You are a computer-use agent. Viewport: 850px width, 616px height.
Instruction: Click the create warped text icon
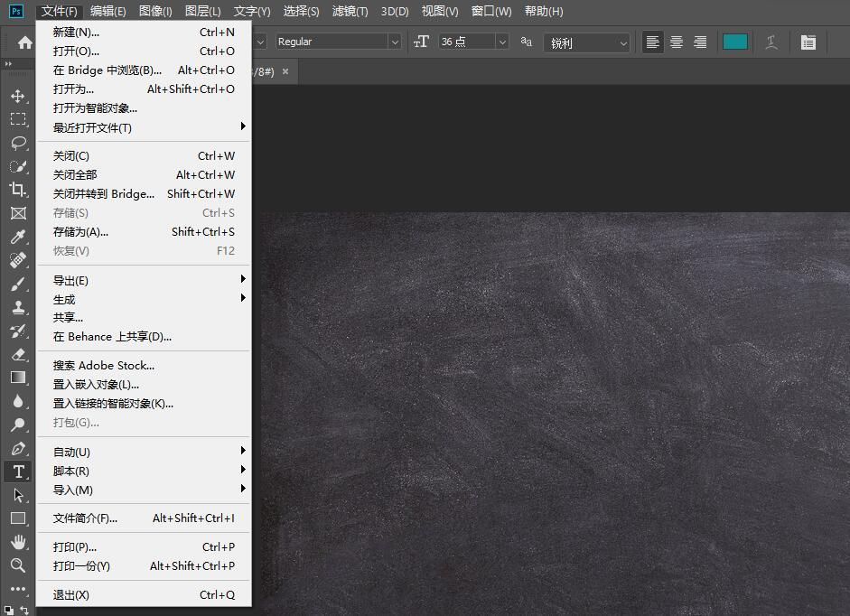(771, 42)
